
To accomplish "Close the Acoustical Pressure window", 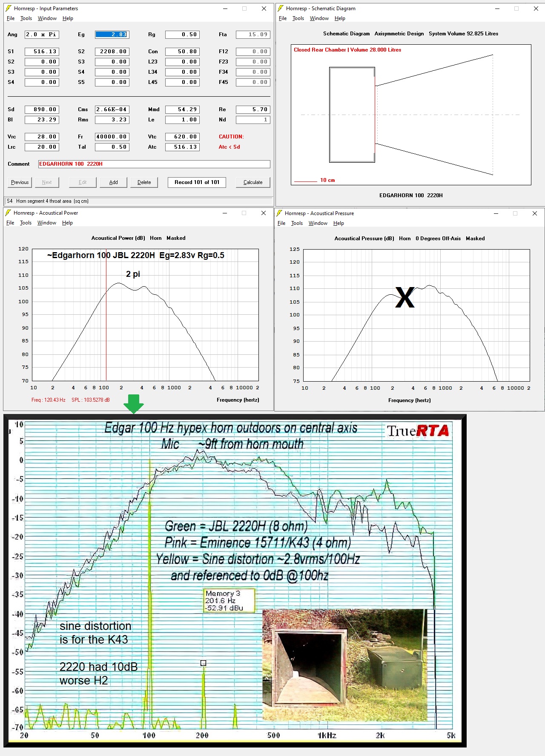I will coord(535,213).
